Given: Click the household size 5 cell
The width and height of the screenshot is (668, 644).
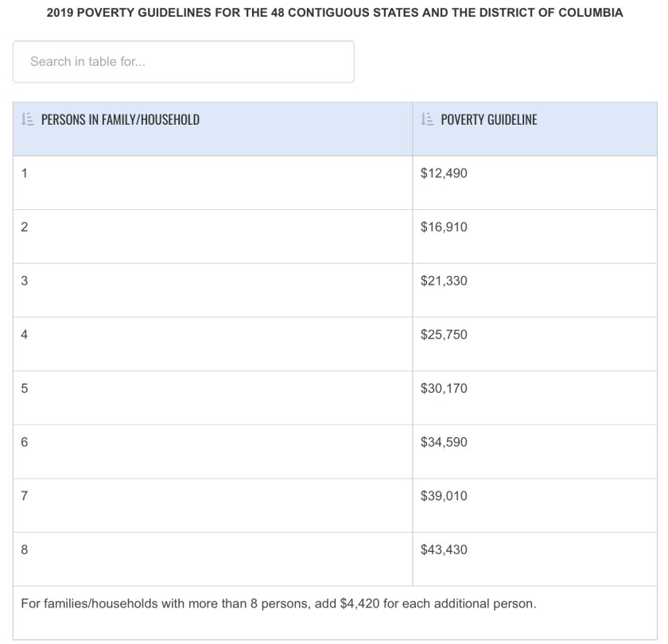Looking at the screenshot, I should (25, 389).
